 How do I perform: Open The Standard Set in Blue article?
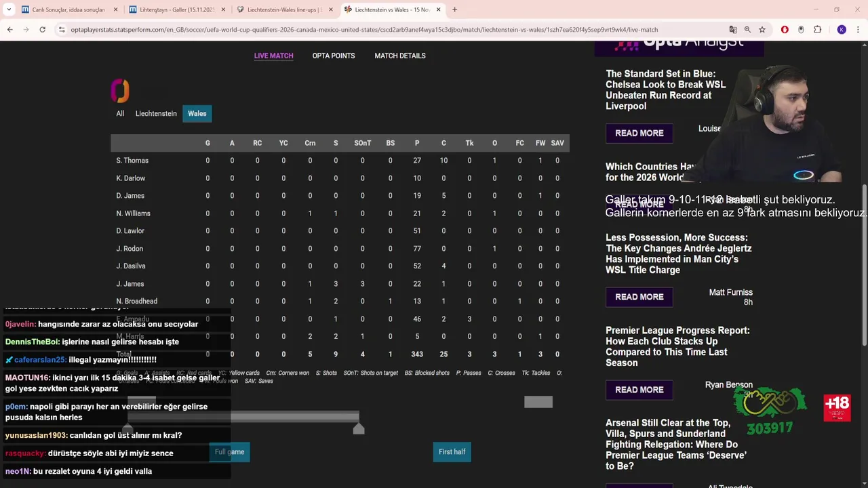tap(665, 90)
